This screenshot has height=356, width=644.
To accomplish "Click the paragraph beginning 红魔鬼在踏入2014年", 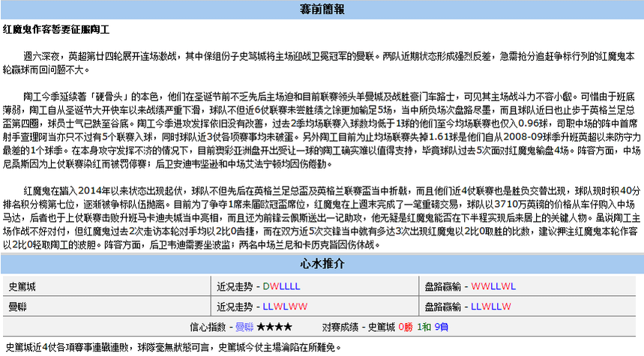I will tap(322, 217).
